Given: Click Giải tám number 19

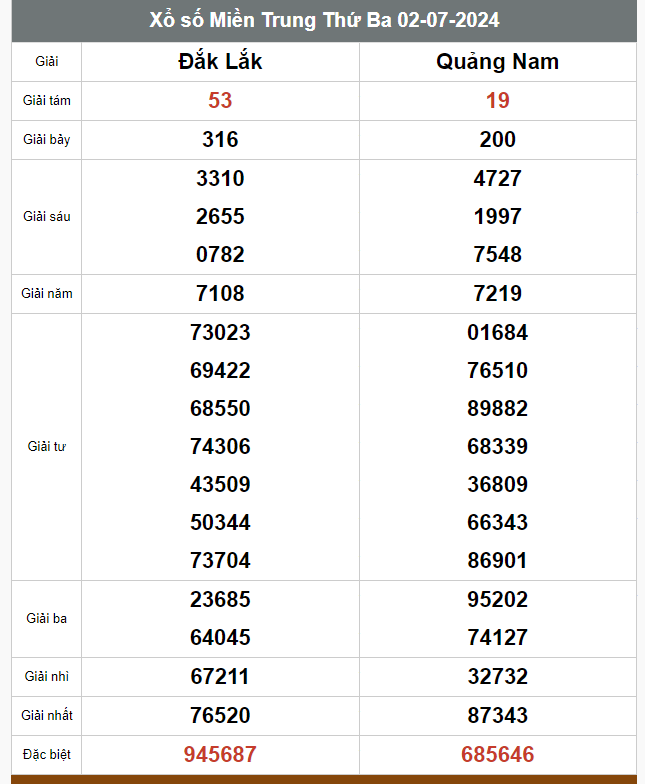Looking at the screenshot, I should (498, 100).
